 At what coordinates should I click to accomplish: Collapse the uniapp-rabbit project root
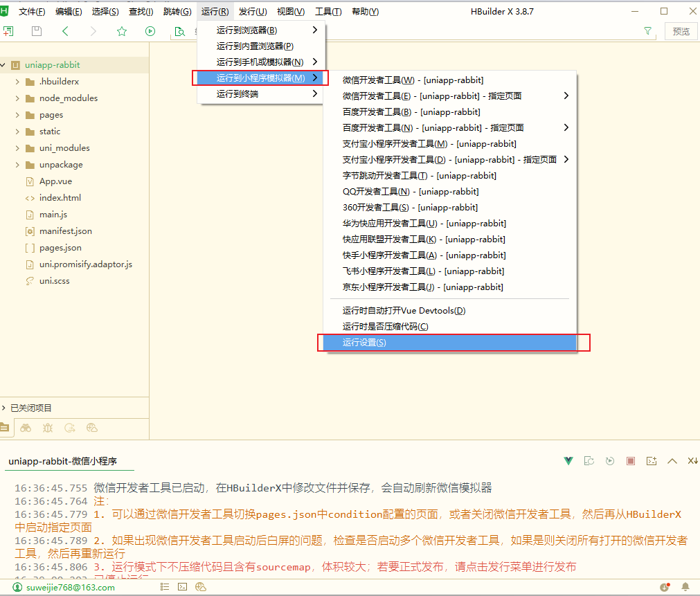pyautogui.click(x=3, y=65)
